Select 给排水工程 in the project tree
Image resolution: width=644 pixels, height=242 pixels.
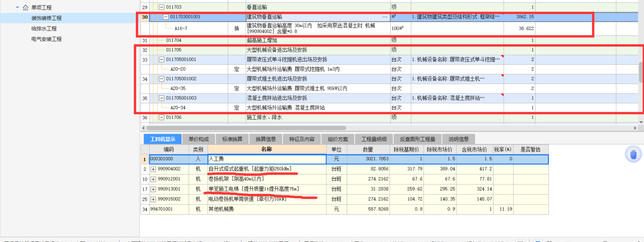[x=44, y=28]
